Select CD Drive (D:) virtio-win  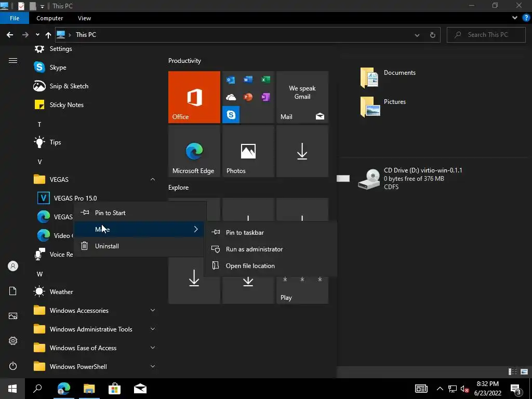point(410,179)
